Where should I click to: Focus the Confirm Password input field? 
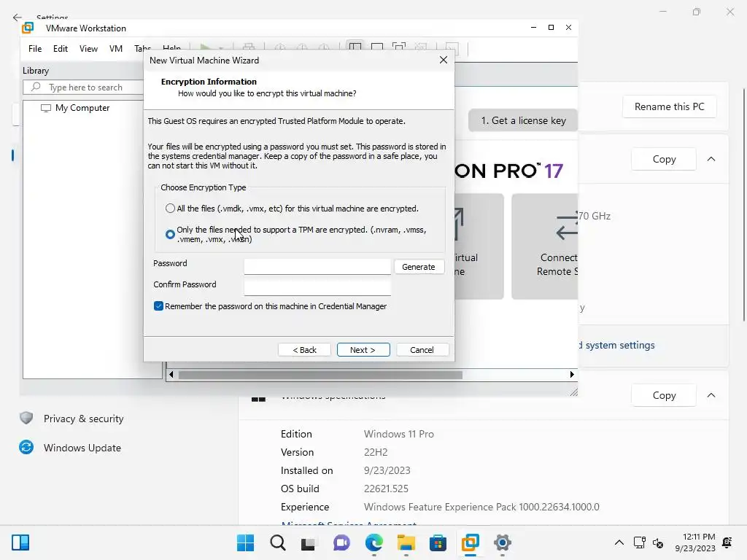[x=317, y=287]
